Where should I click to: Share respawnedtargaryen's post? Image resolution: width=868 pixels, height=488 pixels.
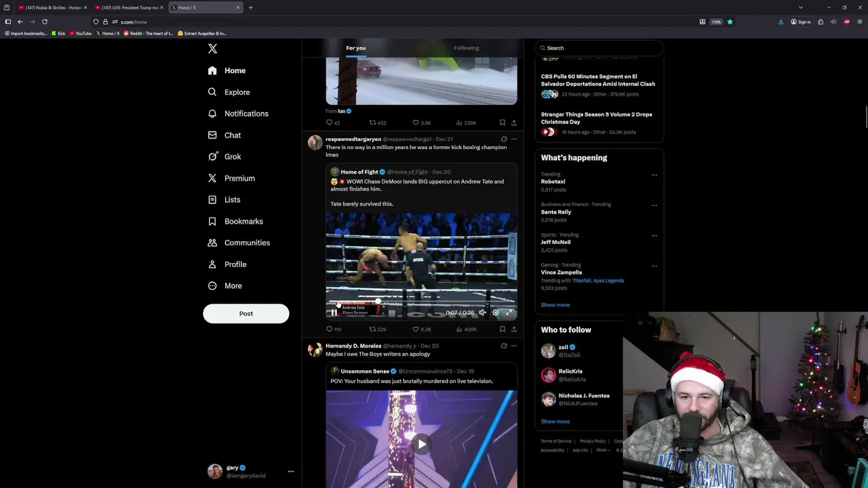click(514, 329)
